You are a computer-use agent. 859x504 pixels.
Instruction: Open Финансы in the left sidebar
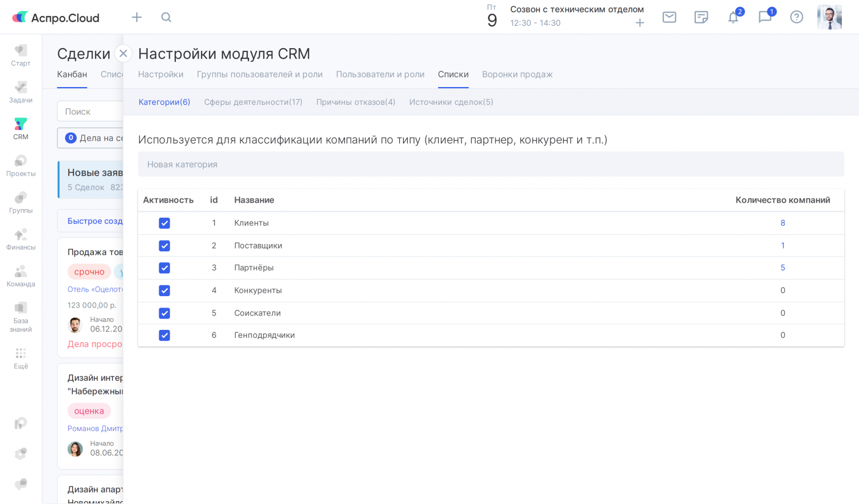[x=21, y=239]
